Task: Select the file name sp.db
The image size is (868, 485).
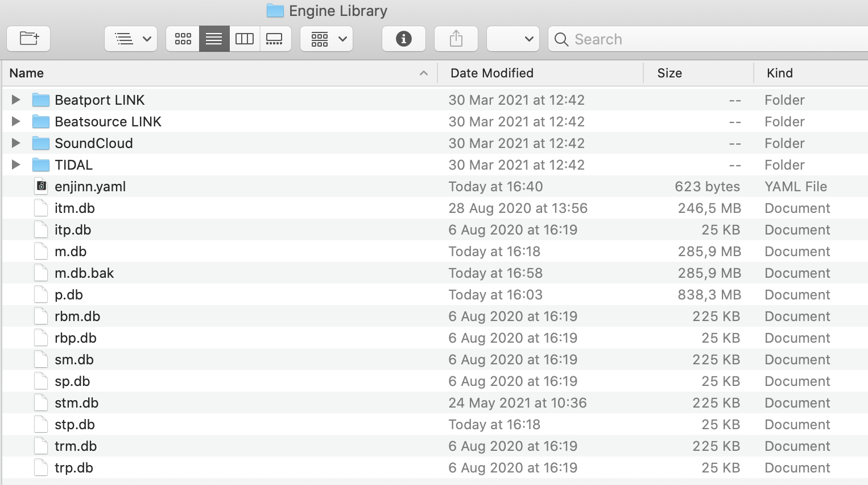Action: click(x=72, y=381)
